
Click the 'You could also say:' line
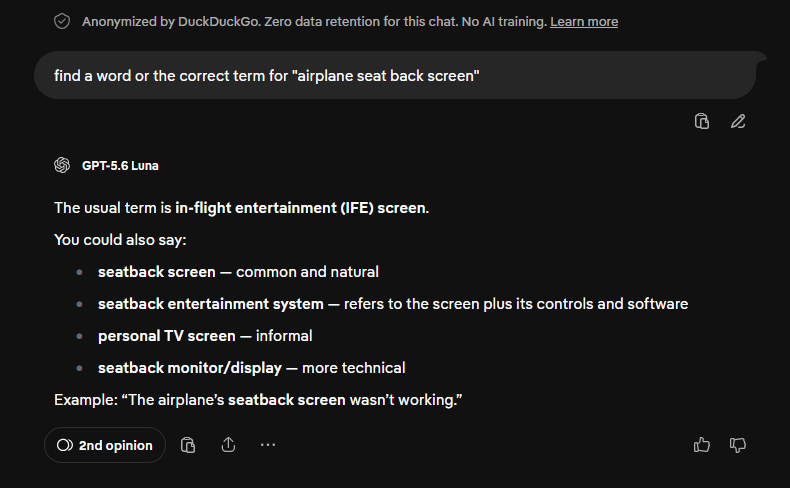tap(120, 240)
